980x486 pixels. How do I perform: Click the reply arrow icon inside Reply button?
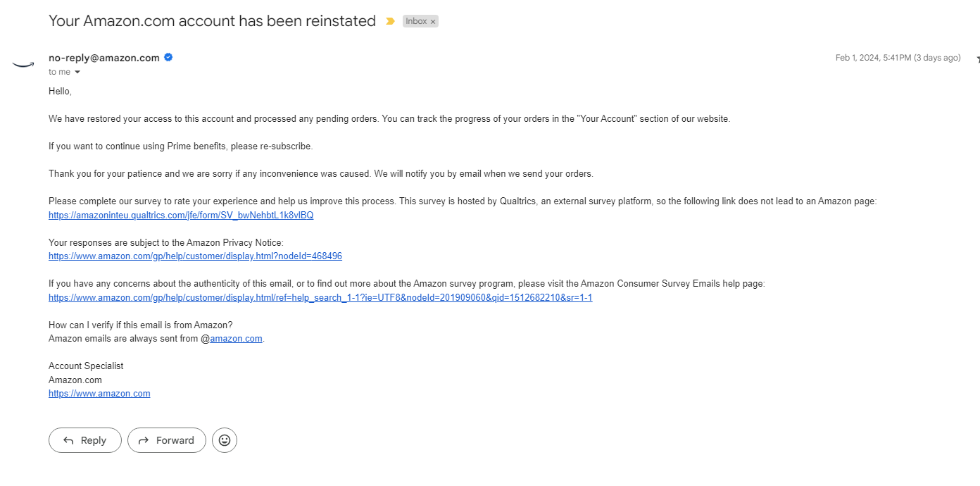[x=68, y=440]
